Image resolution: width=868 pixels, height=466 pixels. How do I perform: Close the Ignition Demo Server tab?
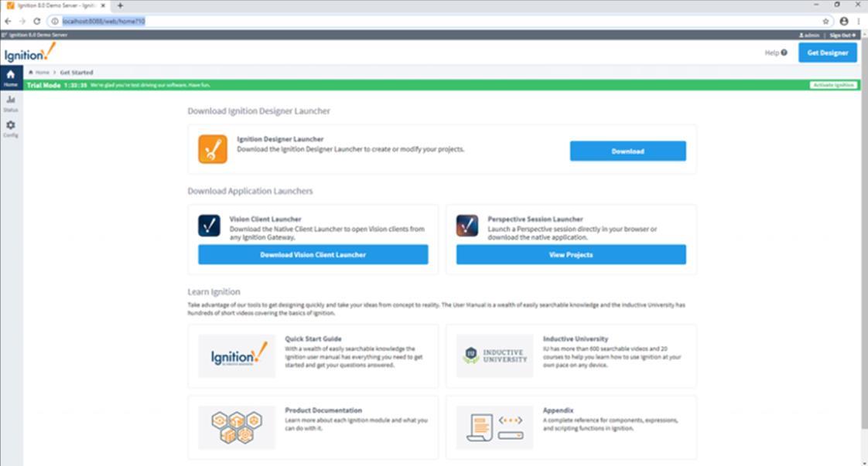click(103, 5)
